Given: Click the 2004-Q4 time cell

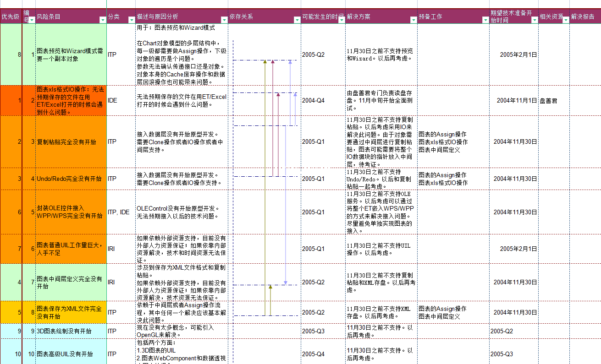Looking at the screenshot, I should pos(323,101).
